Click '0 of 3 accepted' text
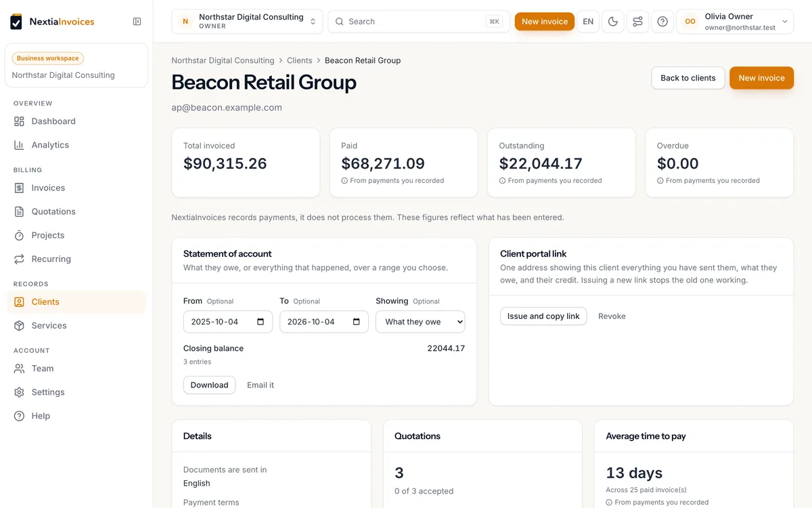The height and width of the screenshot is (508, 812). [424, 491]
